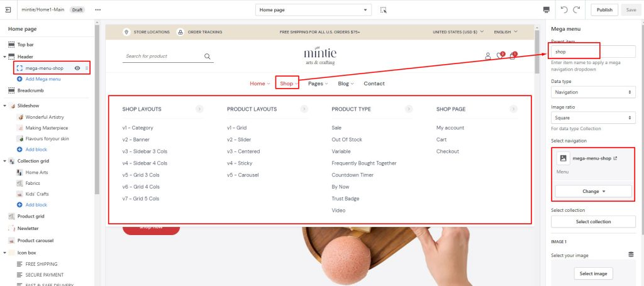This screenshot has height=286, width=644.
Task: Click the Select collection button
Action: tap(593, 222)
